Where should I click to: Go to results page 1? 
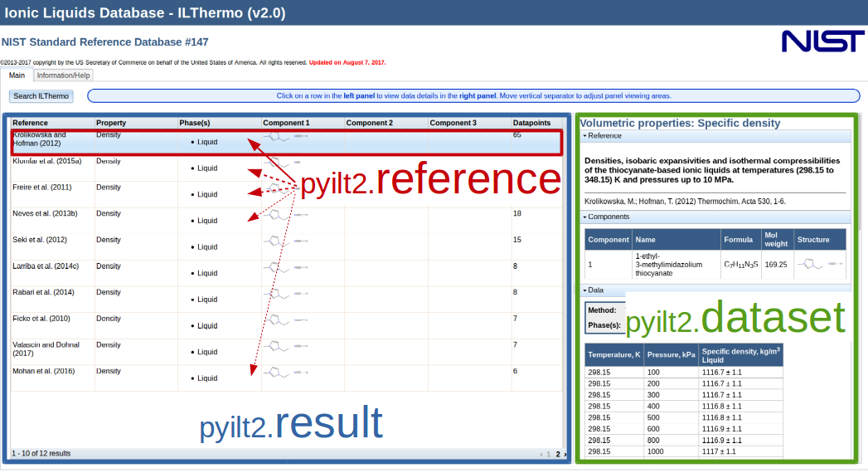[x=548, y=454]
